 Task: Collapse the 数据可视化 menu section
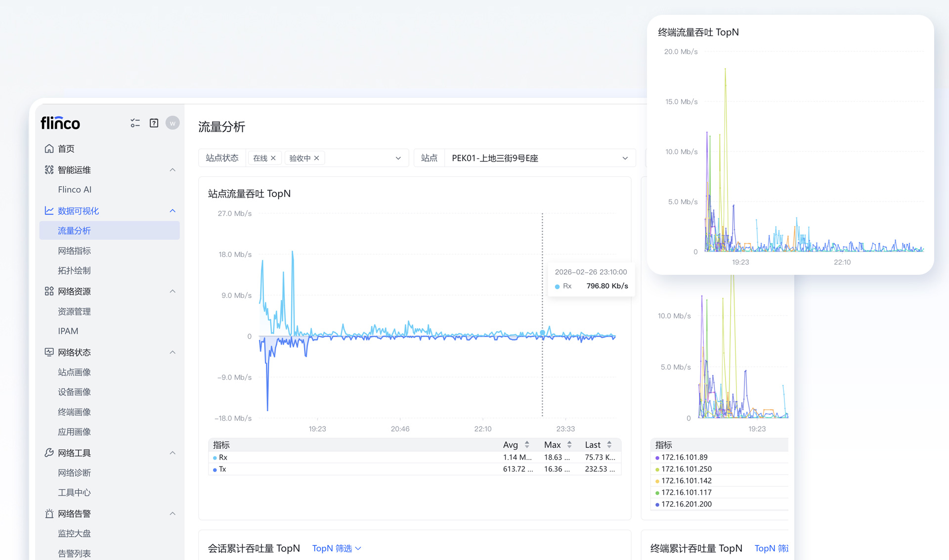click(173, 211)
